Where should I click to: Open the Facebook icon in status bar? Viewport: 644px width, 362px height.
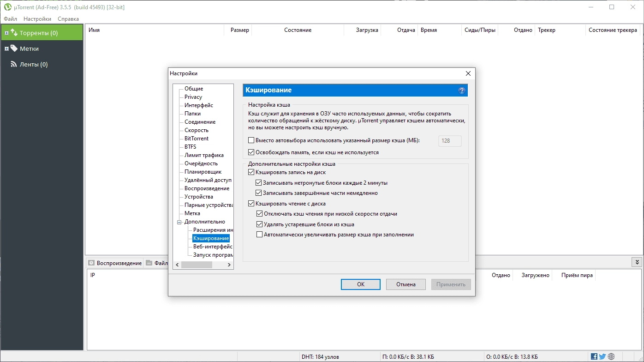coord(594,356)
